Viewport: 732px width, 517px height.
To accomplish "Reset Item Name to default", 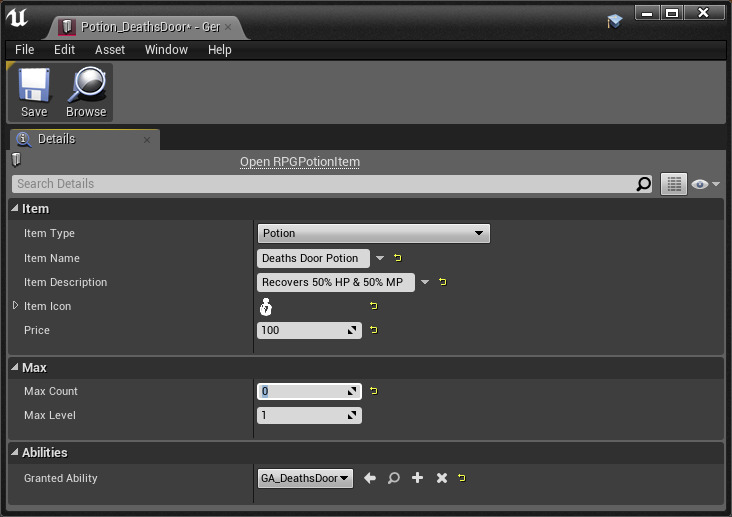I will [398, 258].
